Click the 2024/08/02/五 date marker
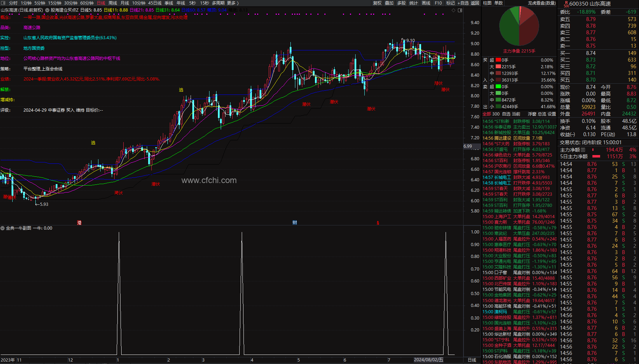639x364 pixels. pyautogui.click(x=428, y=360)
